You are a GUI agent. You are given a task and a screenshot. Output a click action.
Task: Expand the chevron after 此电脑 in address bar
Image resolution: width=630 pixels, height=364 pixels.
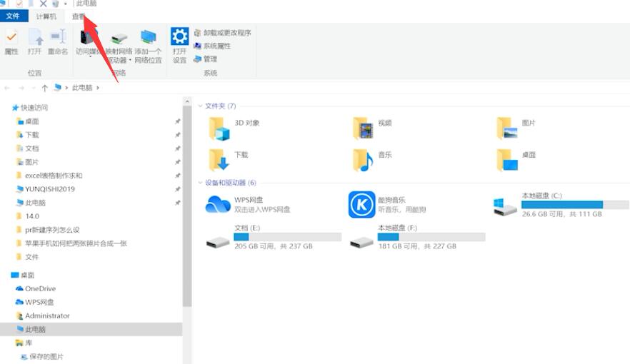pos(98,88)
